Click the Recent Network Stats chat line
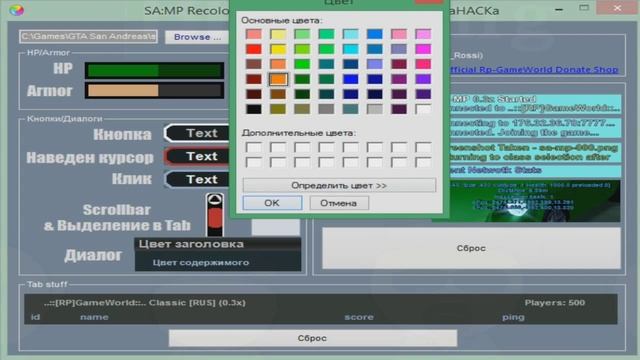Image resolution: width=640 pixels, height=360 pixels. point(535,170)
